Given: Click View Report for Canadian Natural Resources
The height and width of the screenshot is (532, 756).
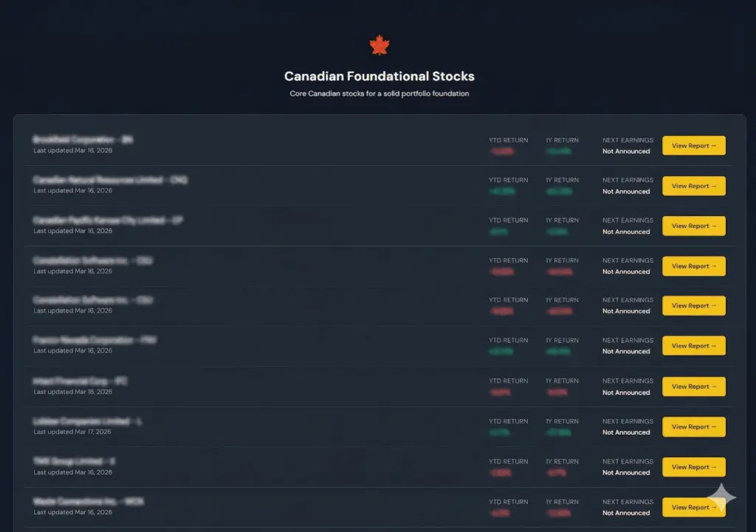Looking at the screenshot, I should (x=693, y=185).
